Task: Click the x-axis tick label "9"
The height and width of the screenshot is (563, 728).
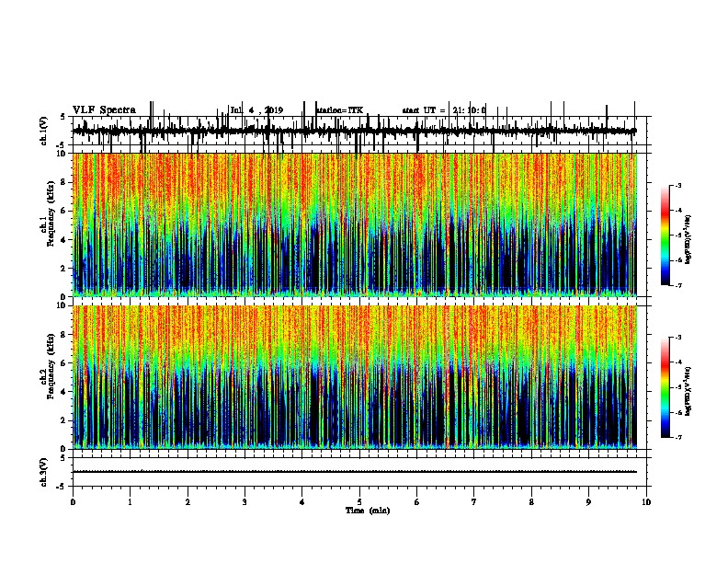Action: pos(588,502)
